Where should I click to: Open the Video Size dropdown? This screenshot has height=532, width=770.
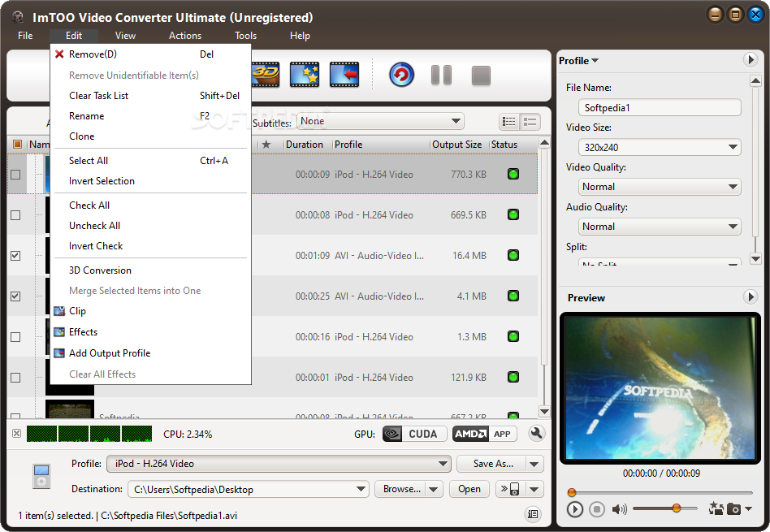click(660, 147)
